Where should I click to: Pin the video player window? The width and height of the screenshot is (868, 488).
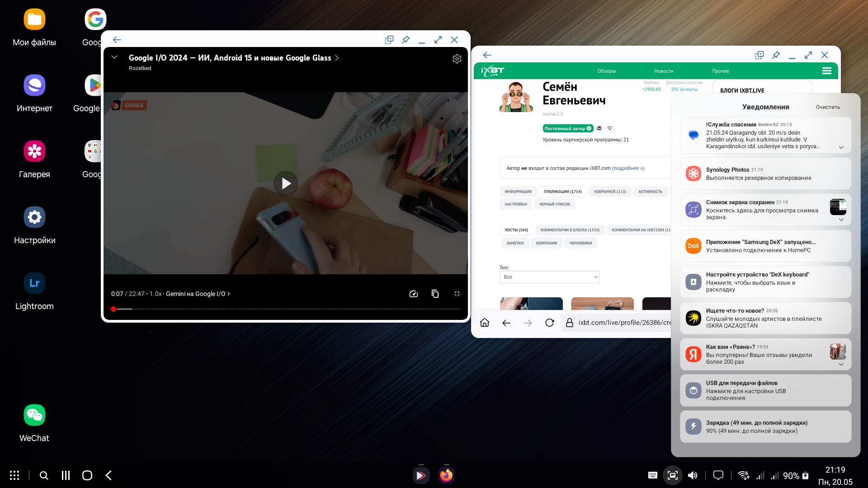[406, 40]
